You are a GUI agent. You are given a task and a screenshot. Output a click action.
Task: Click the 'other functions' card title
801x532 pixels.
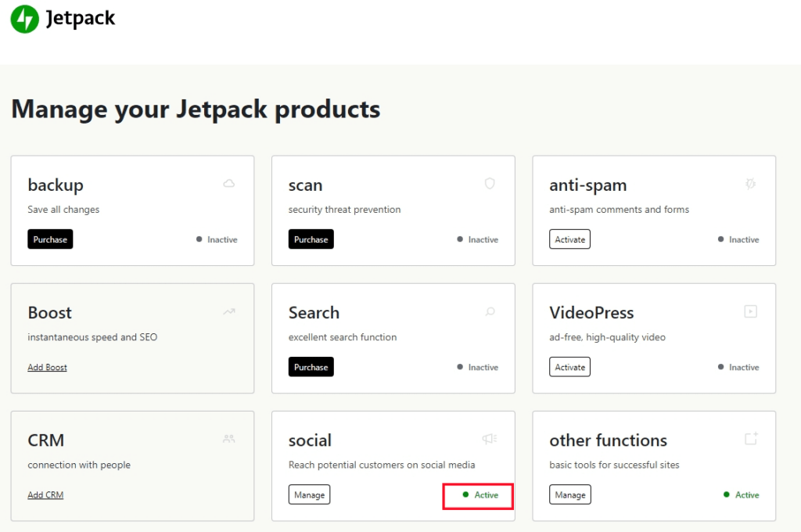coord(609,440)
